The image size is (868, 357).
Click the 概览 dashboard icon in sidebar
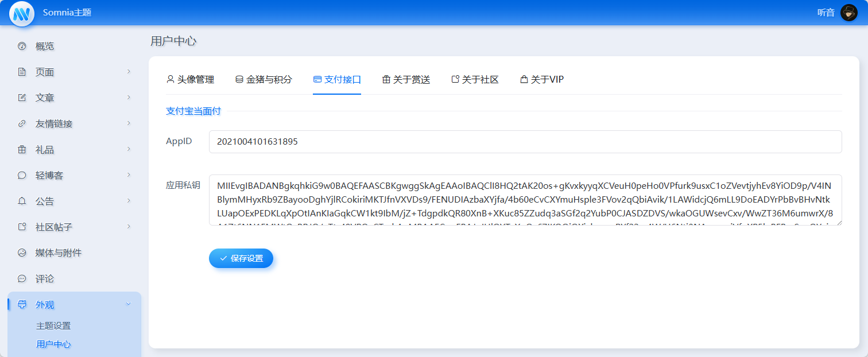pyautogui.click(x=22, y=46)
